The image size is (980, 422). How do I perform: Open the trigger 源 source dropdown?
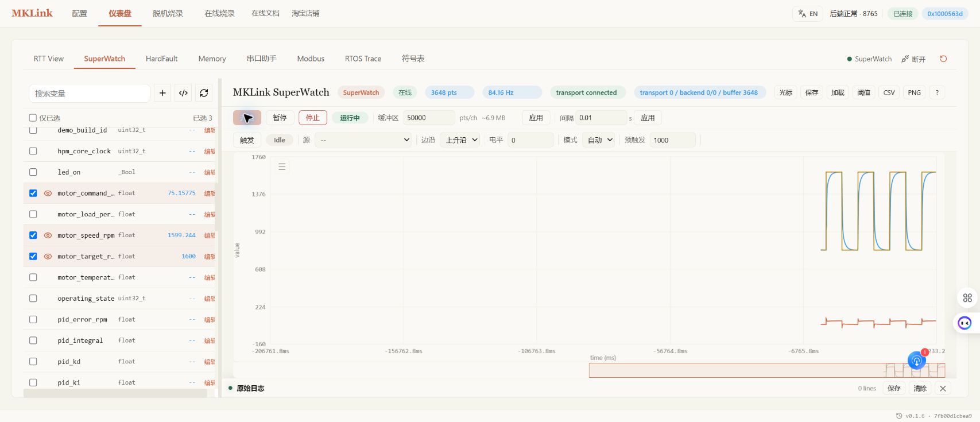click(364, 140)
